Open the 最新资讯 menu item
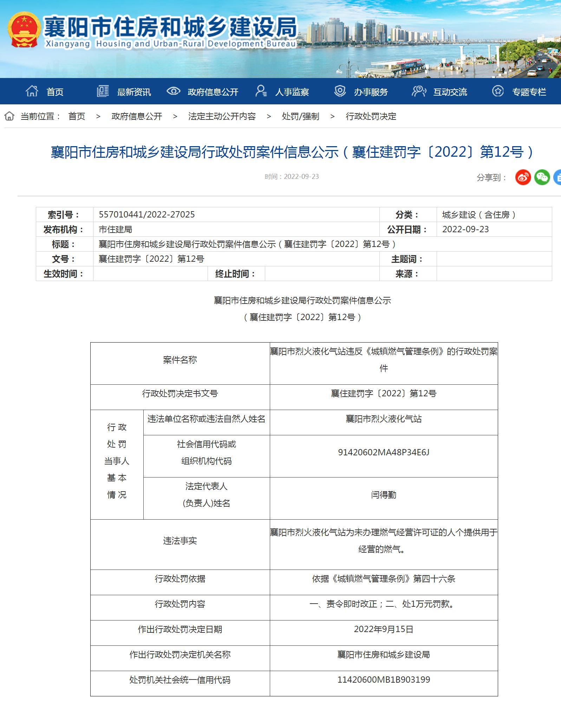This screenshot has width=561, height=728. (134, 92)
